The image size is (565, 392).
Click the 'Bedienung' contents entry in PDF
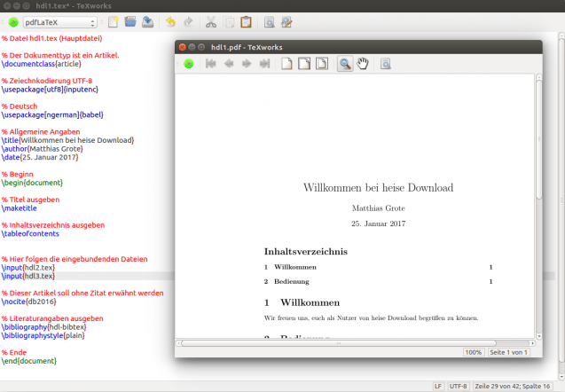[x=292, y=281]
